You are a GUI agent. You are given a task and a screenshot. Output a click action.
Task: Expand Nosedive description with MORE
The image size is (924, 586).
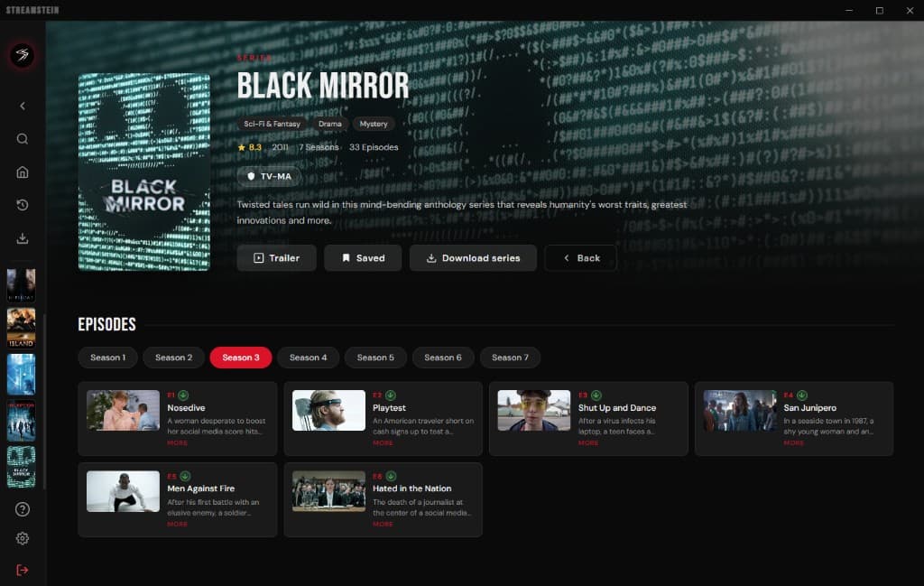[177, 442]
